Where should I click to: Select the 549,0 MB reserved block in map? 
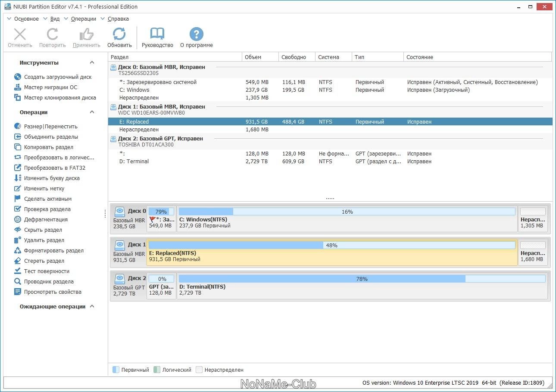pos(161,219)
